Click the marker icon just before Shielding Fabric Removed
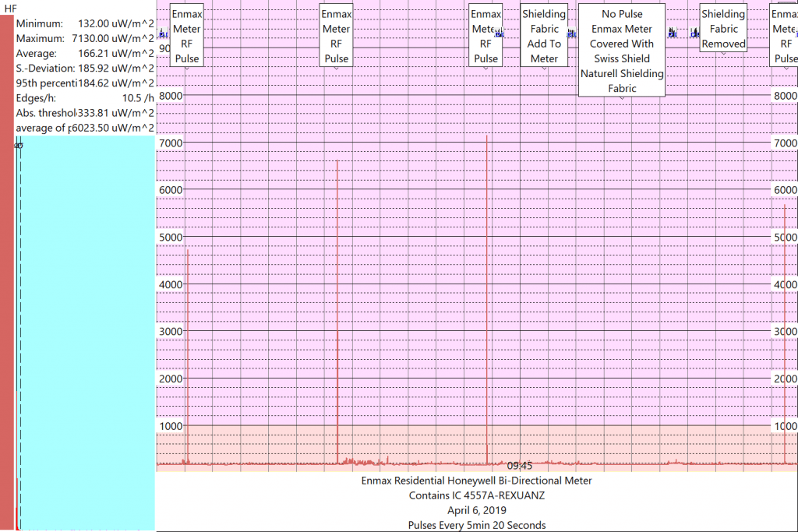 click(694, 32)
